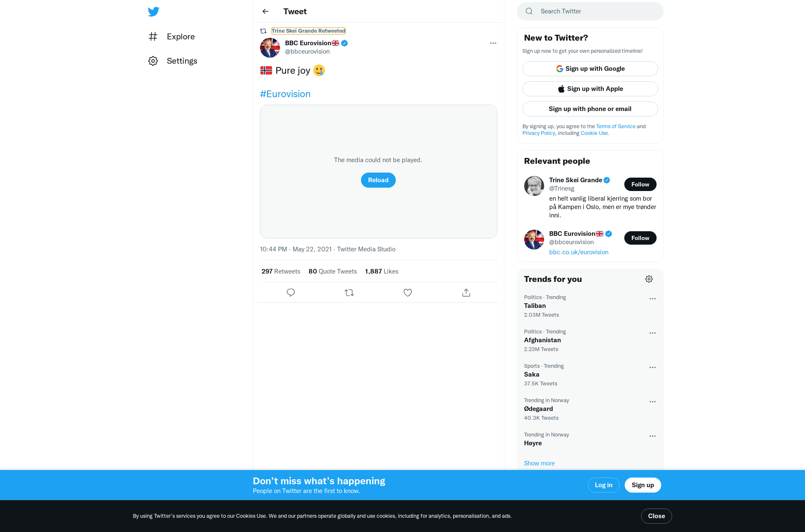This screenshot has height=532, width=805.
Task: Follow BBC Eurovision account
Action: pos(640,238)
